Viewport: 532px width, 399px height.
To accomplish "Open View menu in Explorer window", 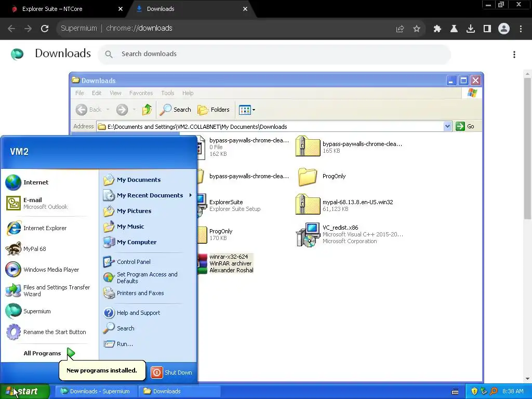I will [115, 93].
